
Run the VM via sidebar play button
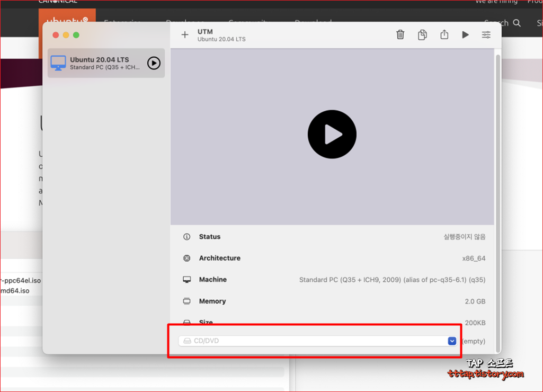[154, 63]
